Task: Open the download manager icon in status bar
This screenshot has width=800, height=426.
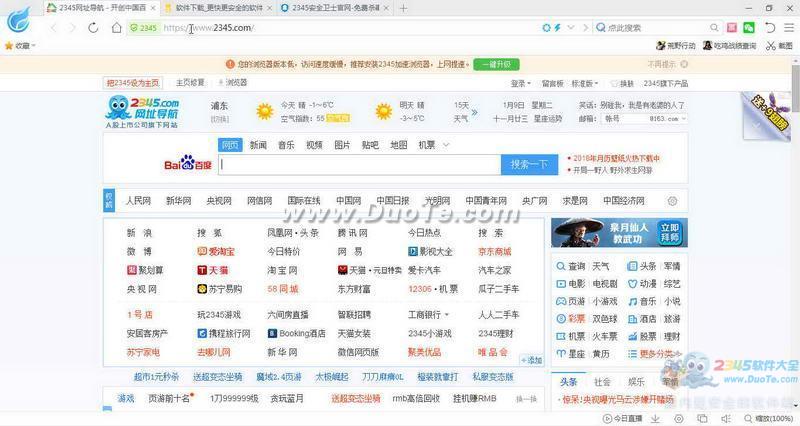Action: tap(655, 419)
